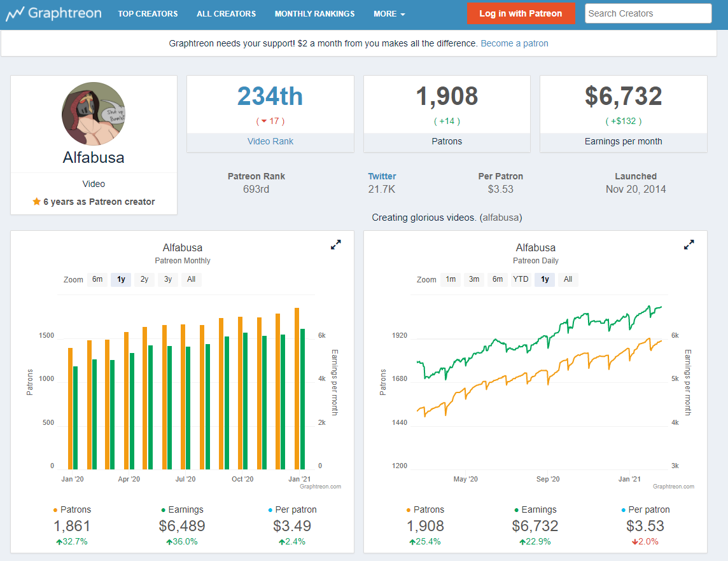Focus the Search Creators field
Viewport: 728px width, 561px height.
[x=648, y=13]
